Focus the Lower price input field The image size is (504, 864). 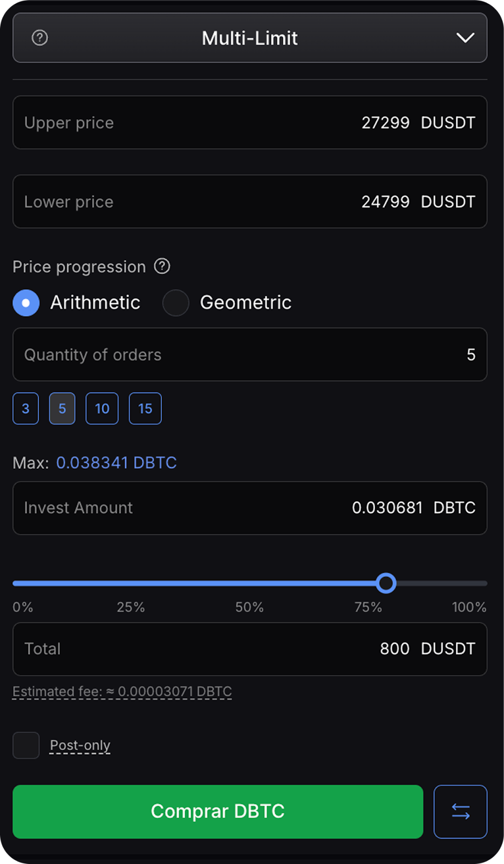point(250,201)
